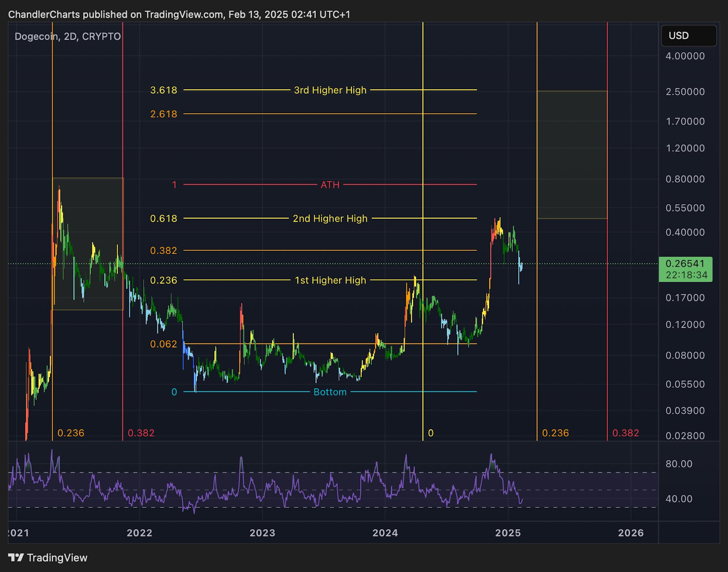
Task: Click the TradingView logo icon
Action: [16, 557]
